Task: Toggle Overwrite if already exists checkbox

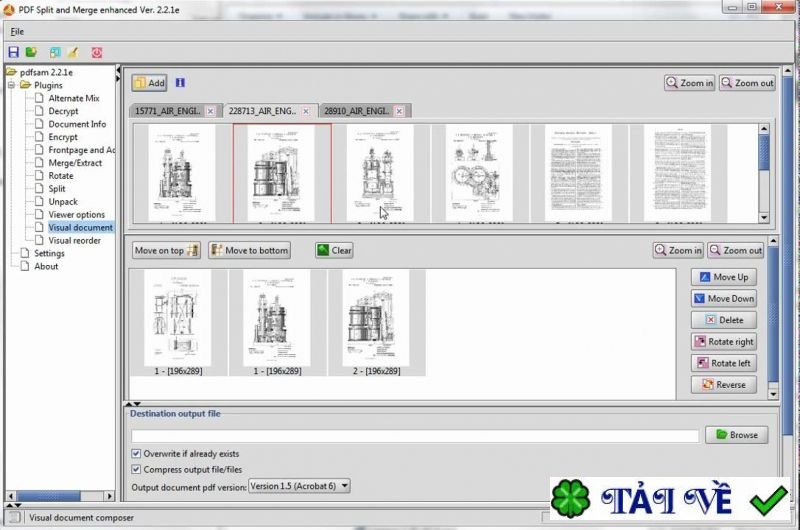Action: [x=136, y=453]
